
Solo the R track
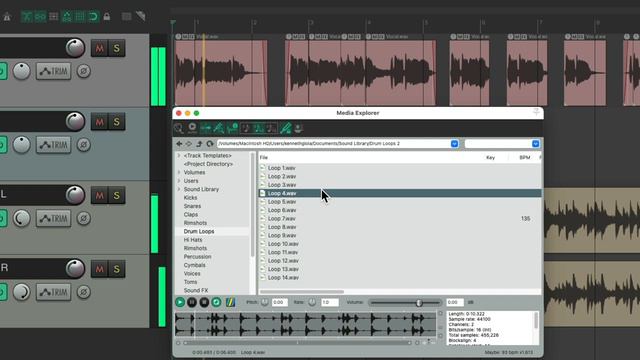117,269
